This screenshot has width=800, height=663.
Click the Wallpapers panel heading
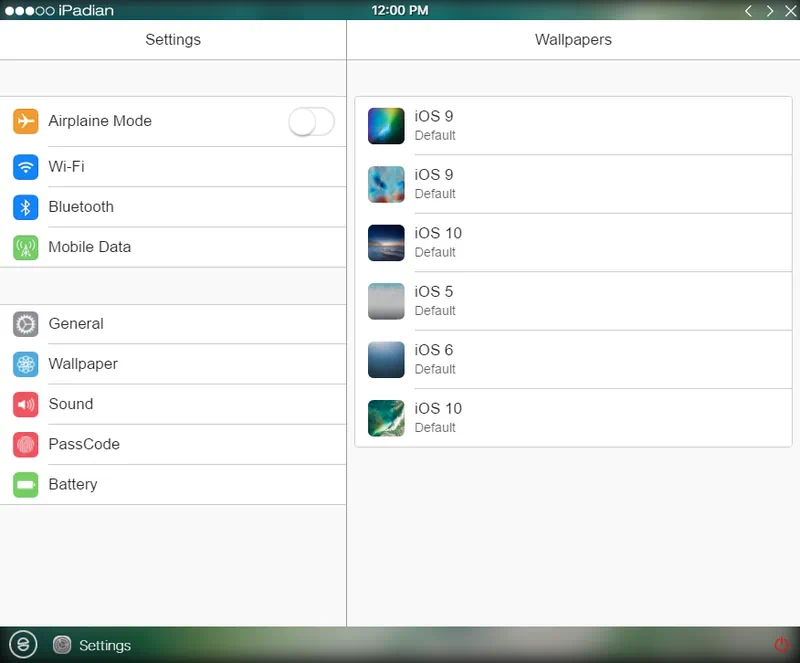click(573, 40)
